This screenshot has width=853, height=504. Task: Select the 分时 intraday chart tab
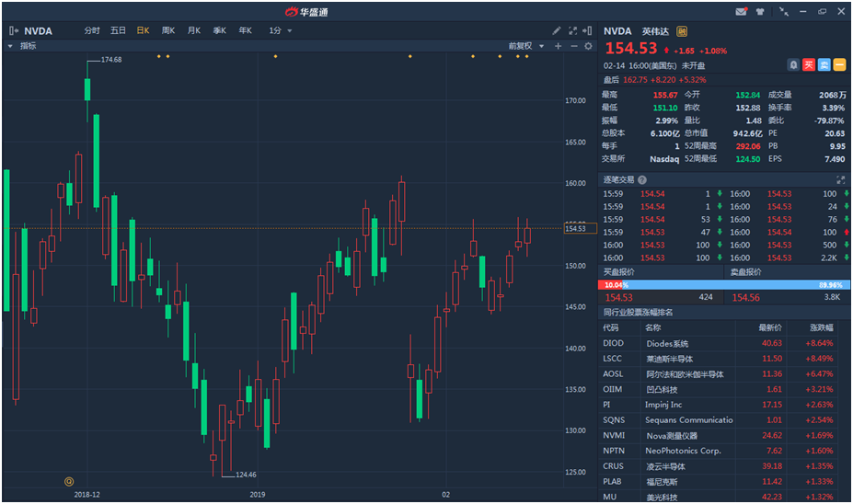pos(92,30)
